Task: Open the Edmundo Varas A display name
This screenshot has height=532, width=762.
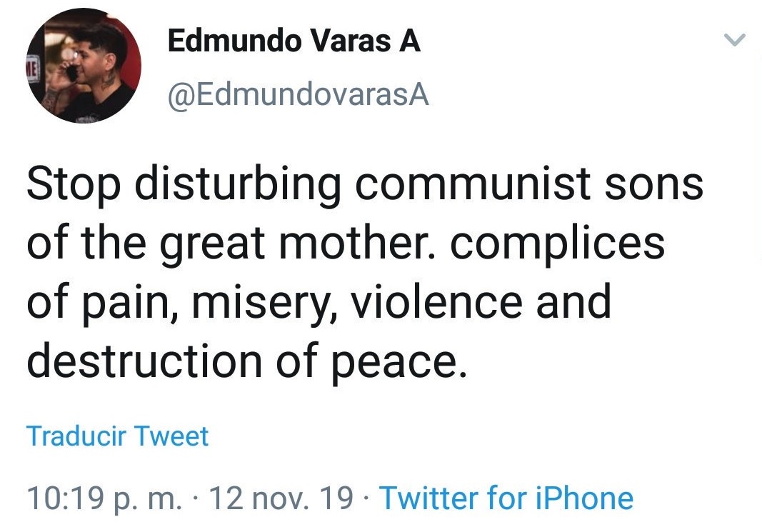Action: coord(294,42)
